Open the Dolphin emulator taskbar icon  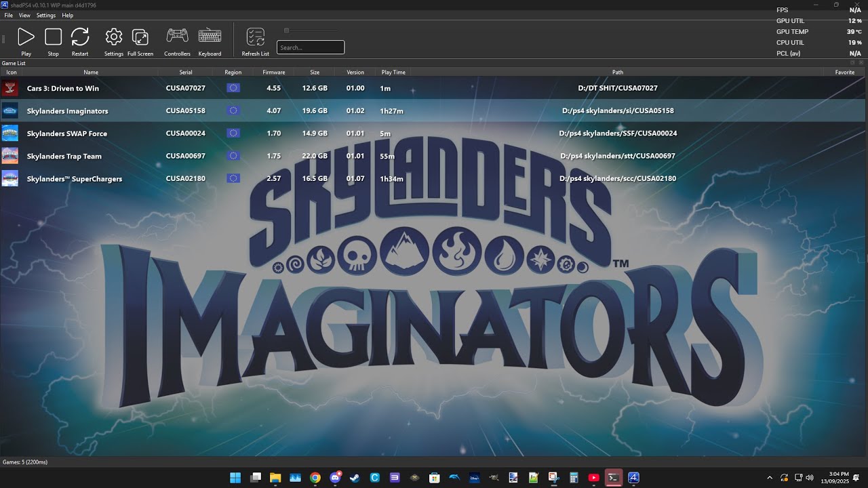tap(454, 478)
